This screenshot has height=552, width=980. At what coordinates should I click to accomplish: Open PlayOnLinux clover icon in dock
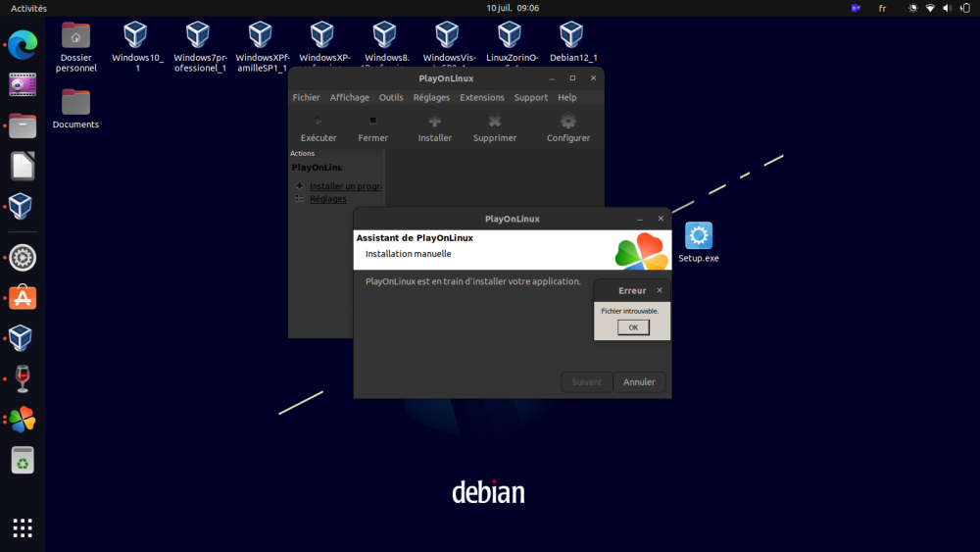pyautogui.click(x=23, y=420)
